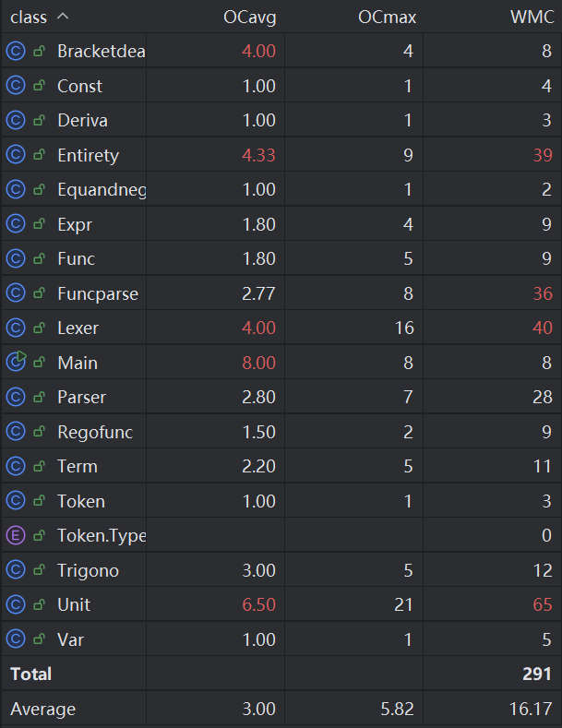This screenshot has width=562, height=728.
Task: Click Unit's WMC value of 65
Action: pos(542,605)
